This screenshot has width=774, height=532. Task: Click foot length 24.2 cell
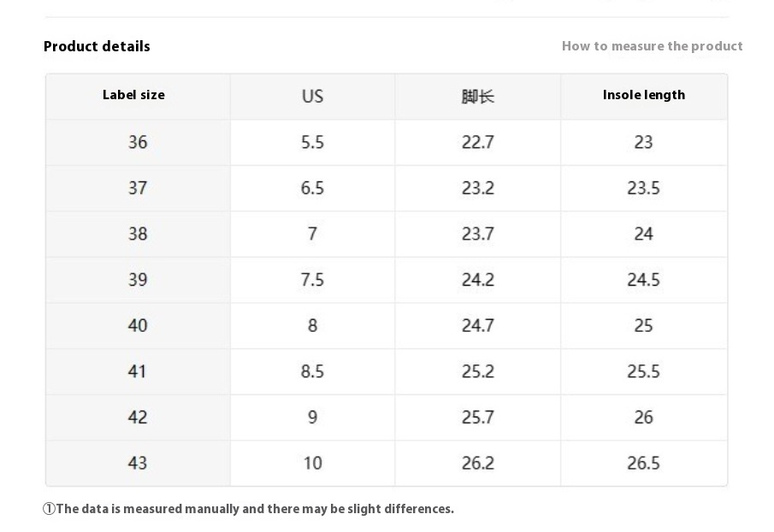tap(477, 280)
